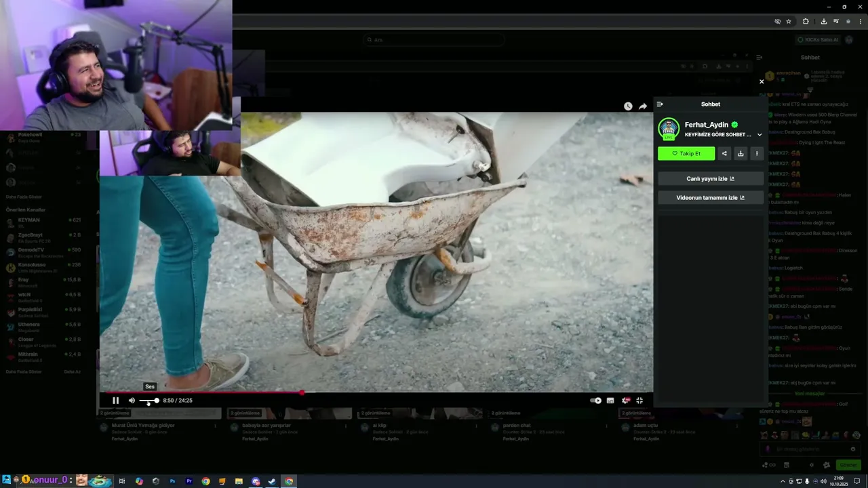Seek on the red video progress bar

pyautogui.click(x=376, y=392)
